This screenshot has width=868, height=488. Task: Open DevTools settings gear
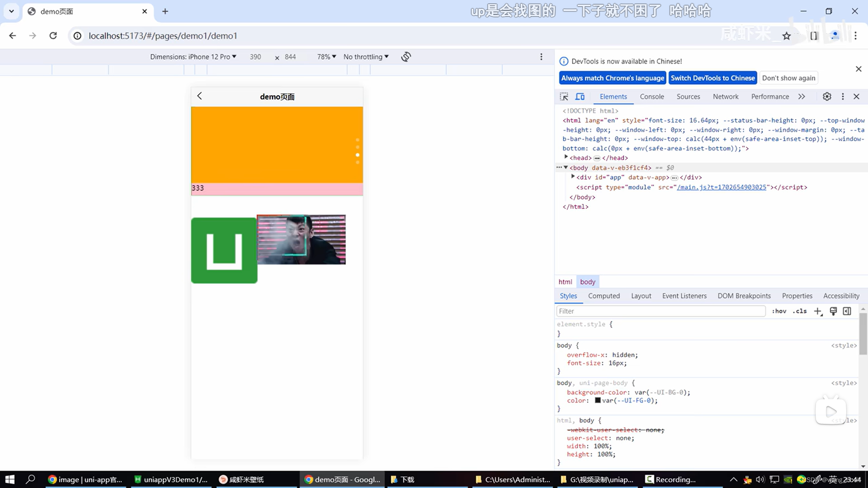click(827, 96)
